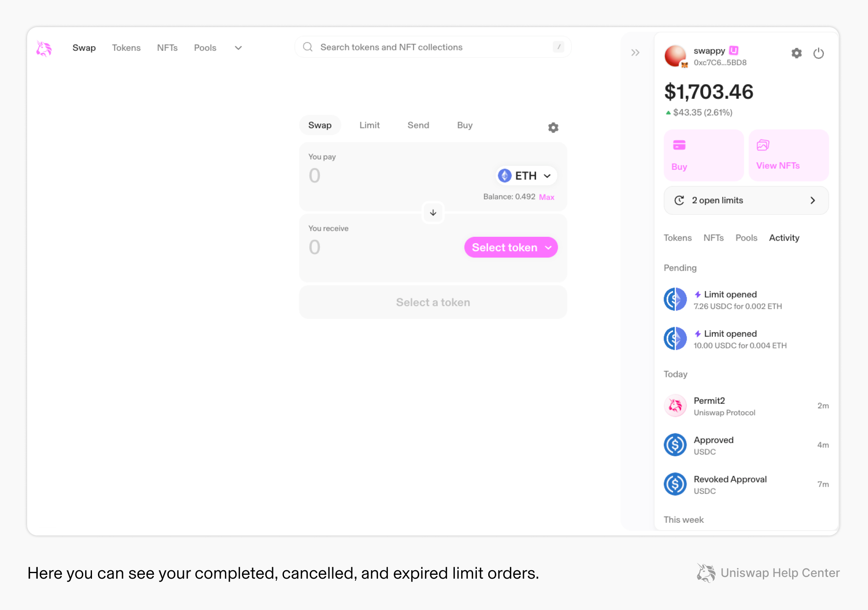Image resolution: width=868 pixels, height=610 pixels.
Task: Focus the search tokens and NFT field
Action: pos(433,47)
